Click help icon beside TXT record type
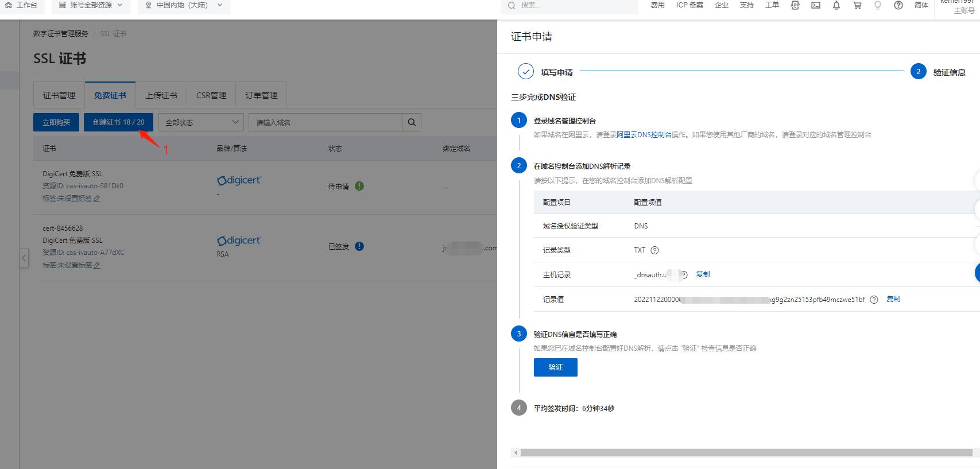 click(x=654, y=250)
